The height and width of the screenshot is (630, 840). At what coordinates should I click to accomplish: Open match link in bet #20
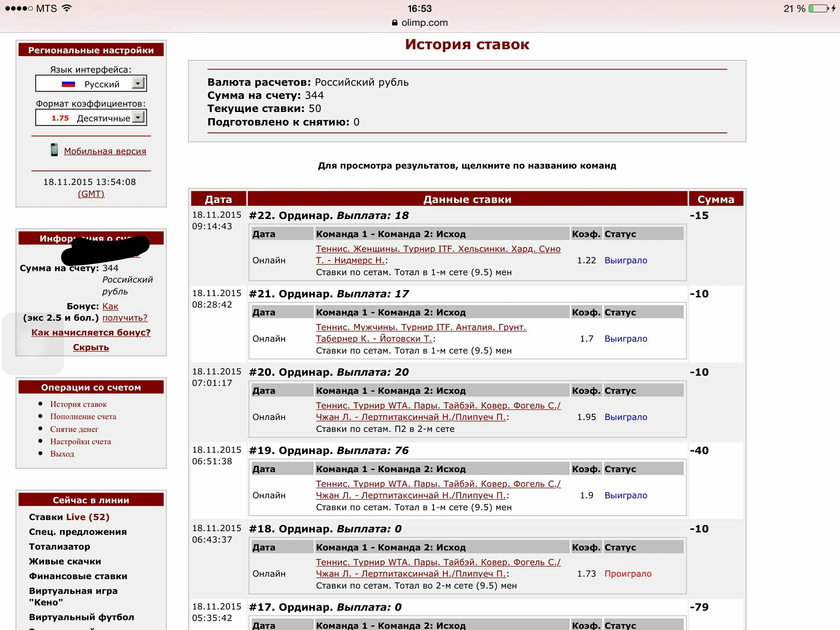(x=438, y=411)
